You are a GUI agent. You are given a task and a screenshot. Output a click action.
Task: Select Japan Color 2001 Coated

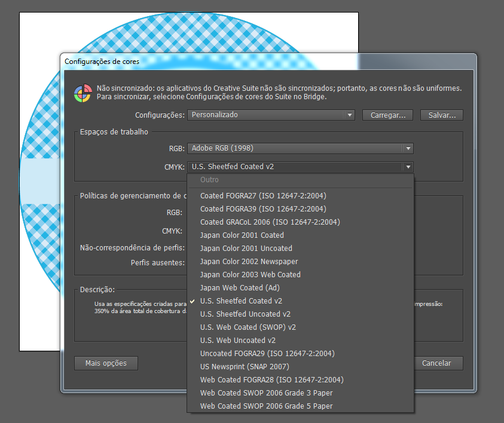(x=300, y=235)
